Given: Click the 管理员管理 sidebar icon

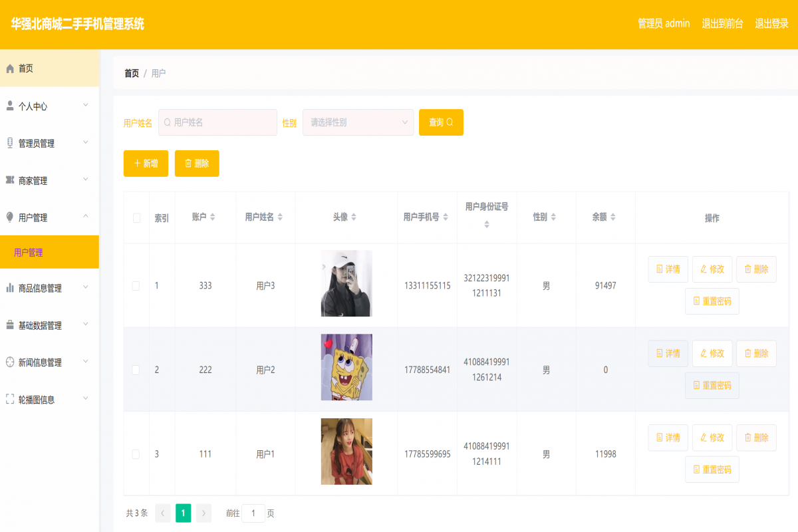Looking at the screenshot, I should click(x=10, y=142).
